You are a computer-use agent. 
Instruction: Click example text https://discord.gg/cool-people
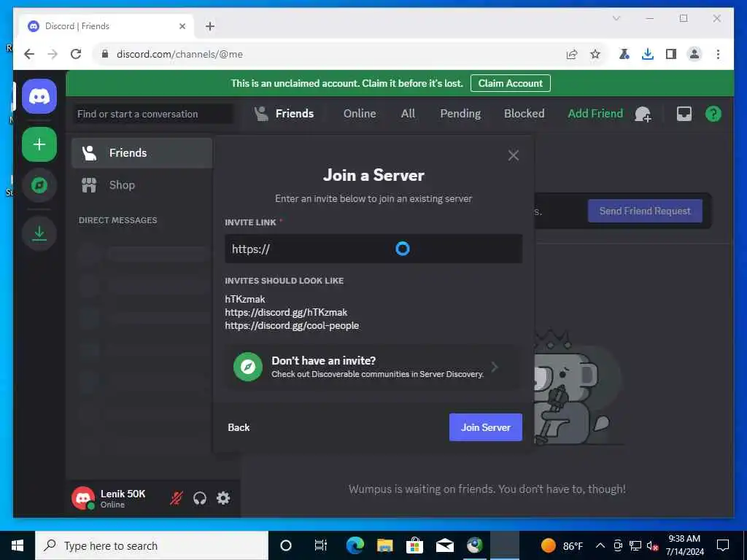[292, 326]
